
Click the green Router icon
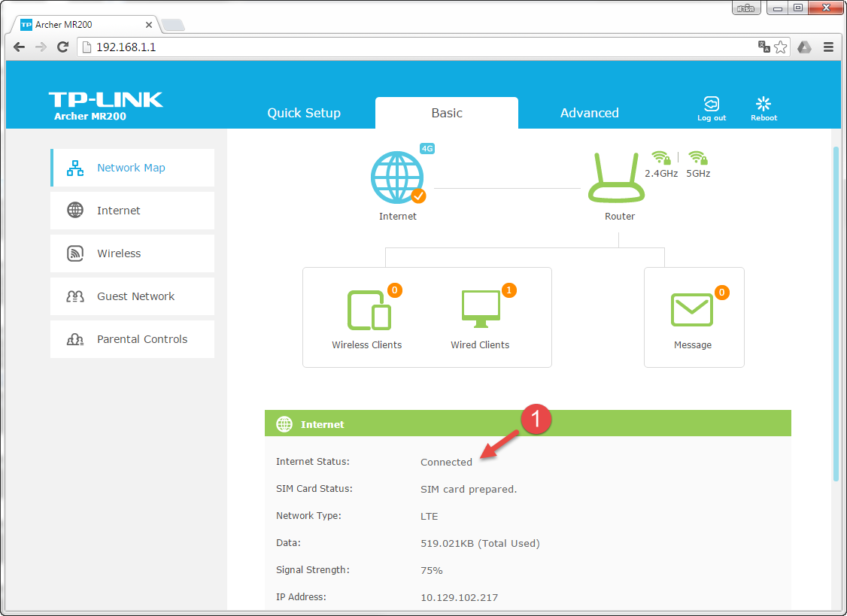pyautogui.click(x=616, y=178)
